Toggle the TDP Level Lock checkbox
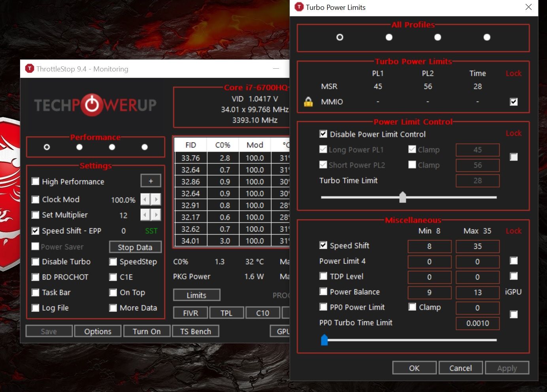The image size is (547, 392). (x=513, y=276)
